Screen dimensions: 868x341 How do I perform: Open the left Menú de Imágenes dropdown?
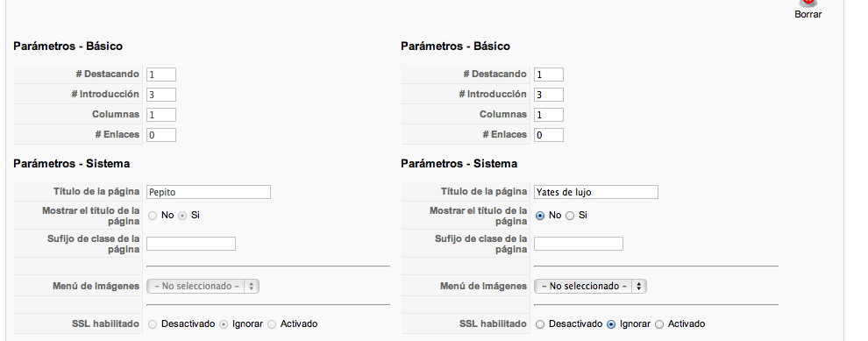(203, 286)
